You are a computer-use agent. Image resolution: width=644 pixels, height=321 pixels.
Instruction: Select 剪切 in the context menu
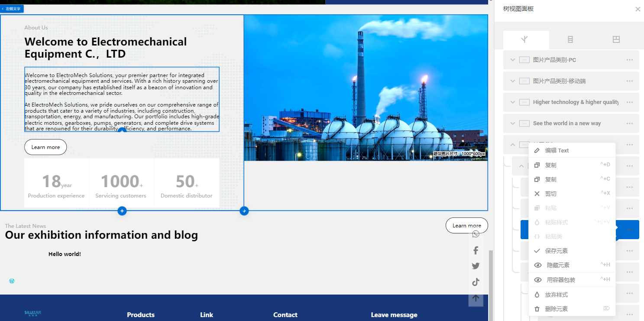coord(550,194)
